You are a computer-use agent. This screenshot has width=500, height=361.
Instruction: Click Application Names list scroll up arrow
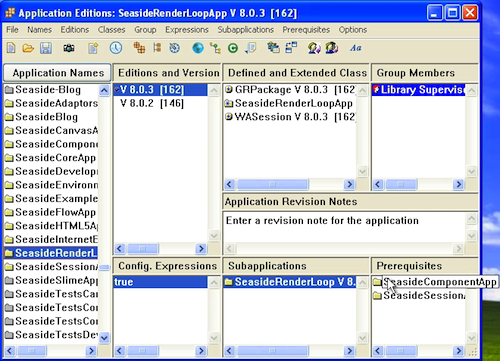click(104, 90)
